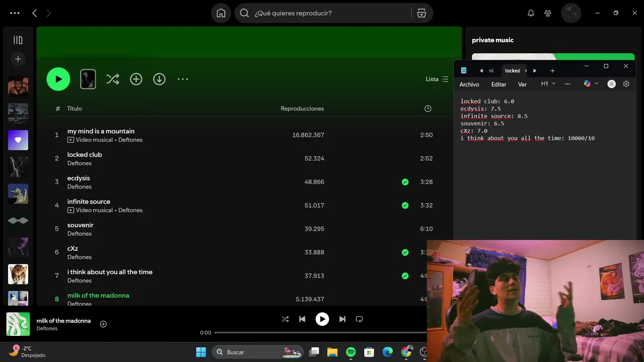The width and height of the screenshot is (644, 362).
Task: Open Deftones artist link under locked club
Action: pyautogui.click(x=79, y=163)
